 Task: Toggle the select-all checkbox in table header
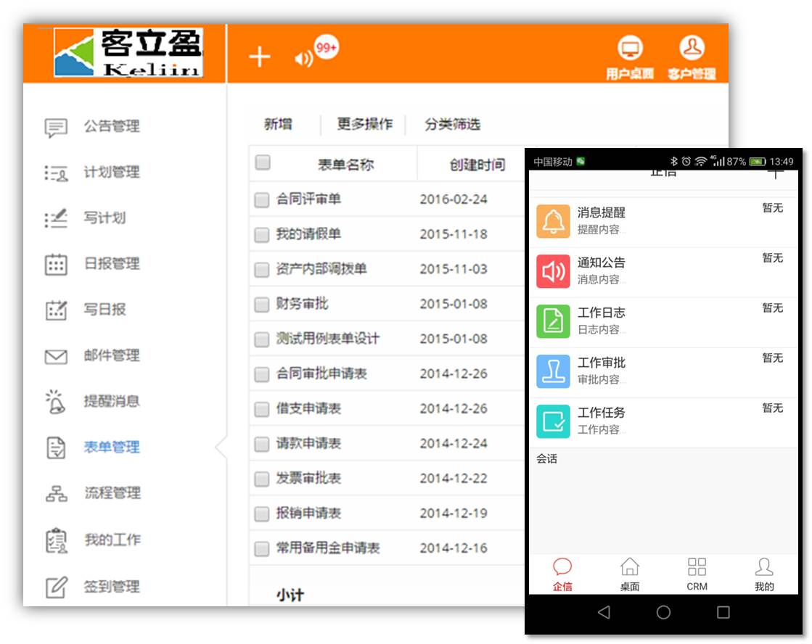pyautogui.click(x=263, y=162)
